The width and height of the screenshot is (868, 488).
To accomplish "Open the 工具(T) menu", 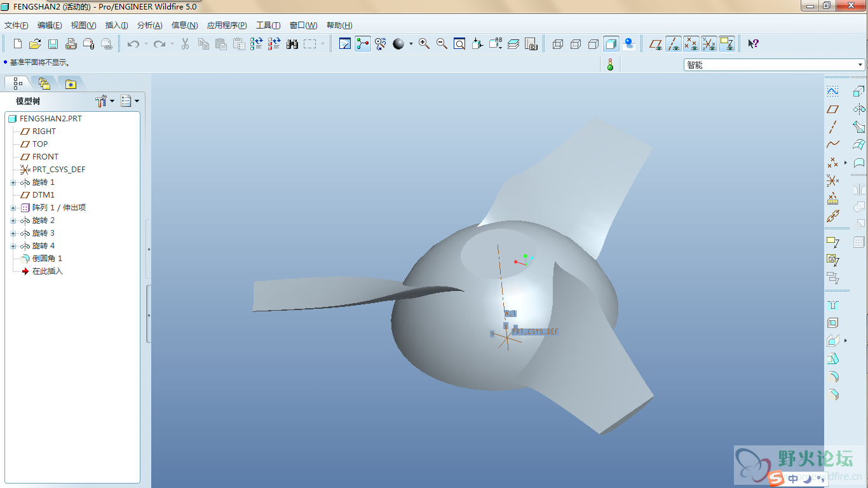I will (268, 25).
